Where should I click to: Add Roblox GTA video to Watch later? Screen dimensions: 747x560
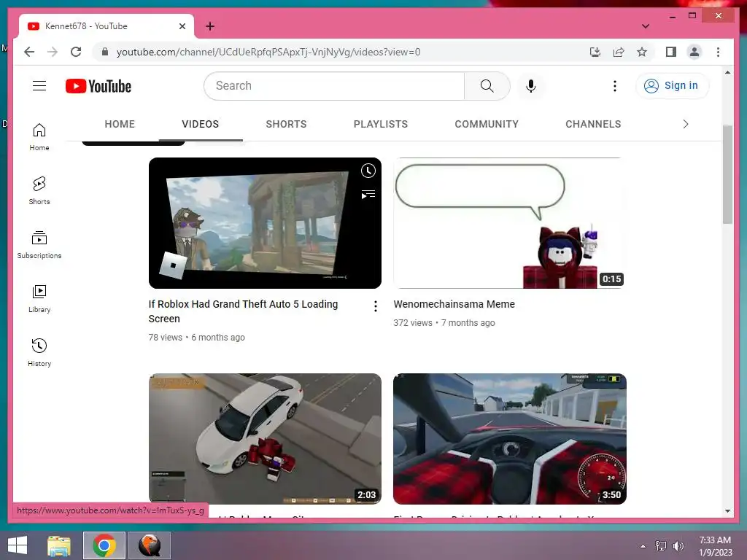(368, 171)
